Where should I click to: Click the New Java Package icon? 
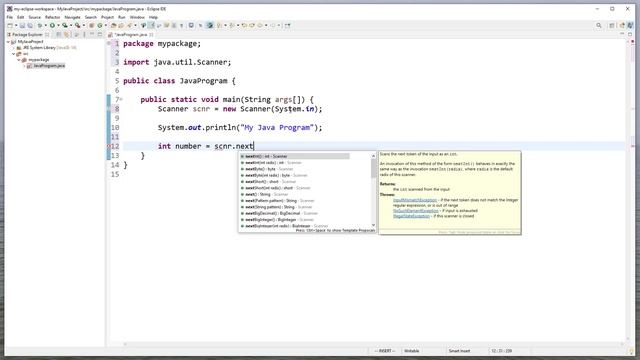point(91,25)
